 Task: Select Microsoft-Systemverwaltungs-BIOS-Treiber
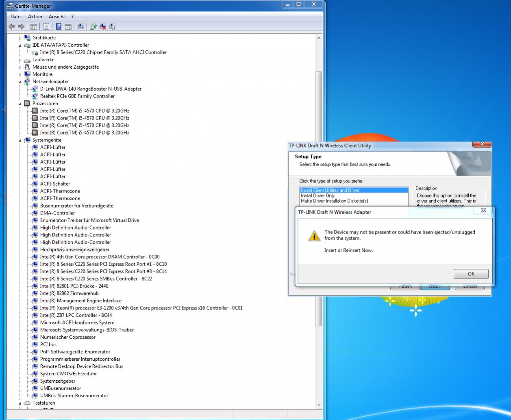tap(87, 330)
